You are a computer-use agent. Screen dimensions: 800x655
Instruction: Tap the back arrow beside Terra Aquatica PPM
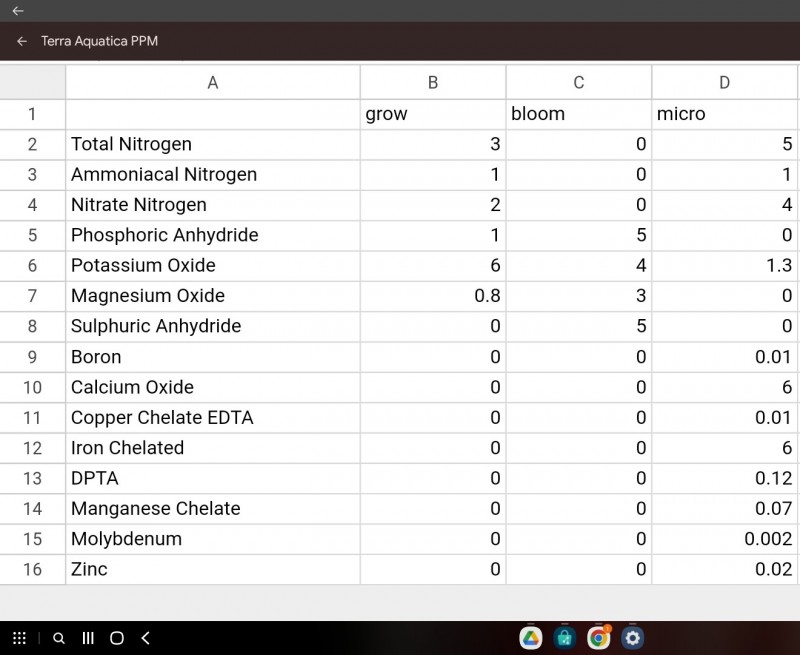pos(22,42)
